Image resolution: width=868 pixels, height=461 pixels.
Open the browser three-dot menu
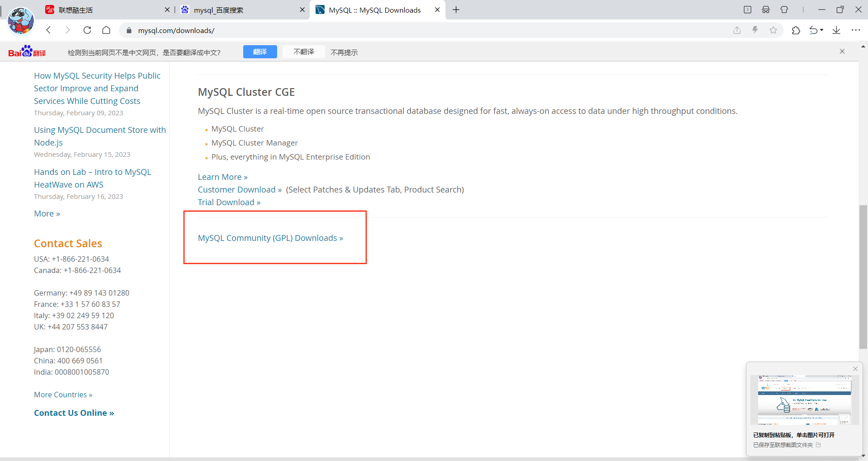click(856, 30)
